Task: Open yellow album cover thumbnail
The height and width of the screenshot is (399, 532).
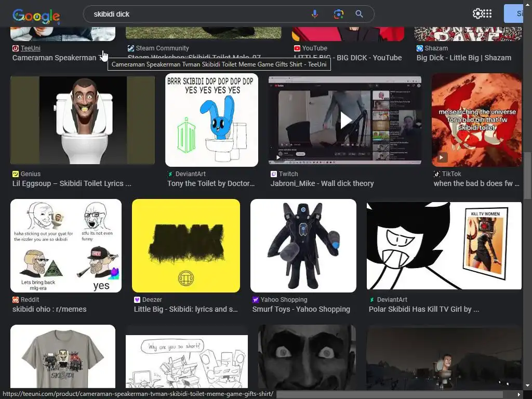Action: [186, 246]
